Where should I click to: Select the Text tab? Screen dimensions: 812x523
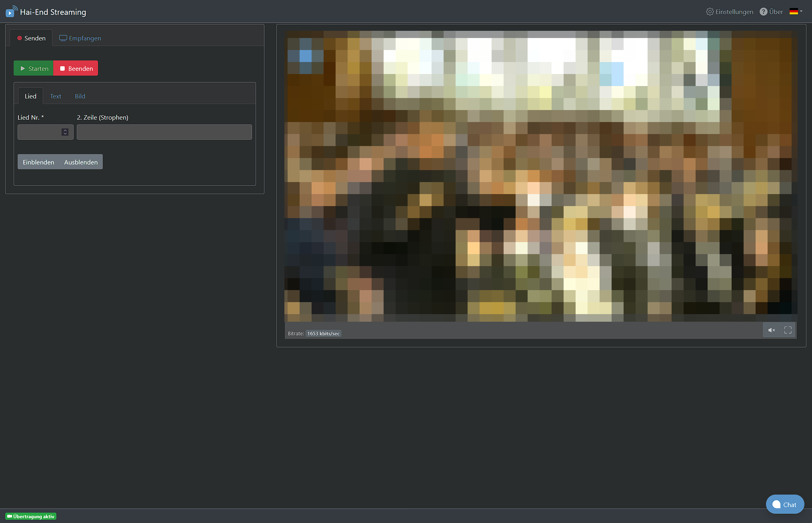tap(56, 96)
